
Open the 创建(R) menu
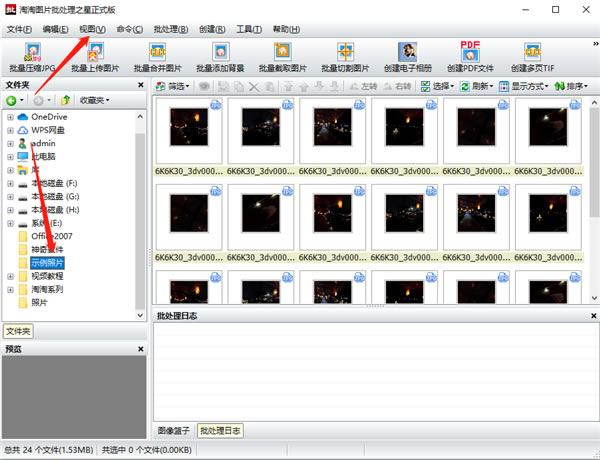click(x=212, y=29)
